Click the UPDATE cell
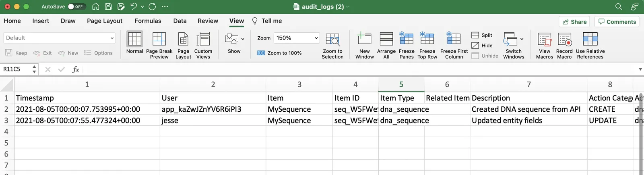Viewport: 644px width, 175px height. click(610, 121)
